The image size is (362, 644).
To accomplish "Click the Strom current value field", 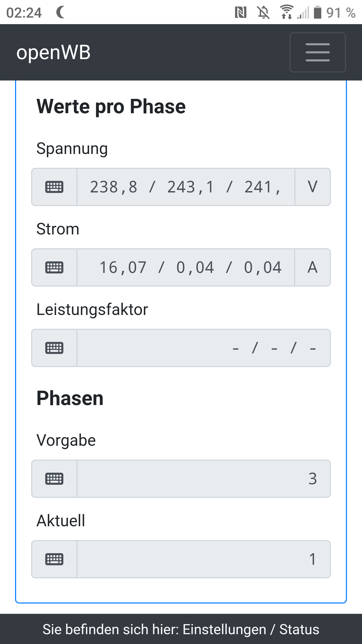I will (186, 267).
